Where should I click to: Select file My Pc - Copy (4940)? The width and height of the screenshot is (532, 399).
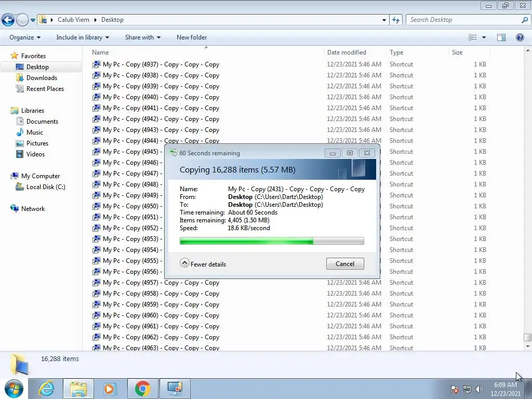161,97
